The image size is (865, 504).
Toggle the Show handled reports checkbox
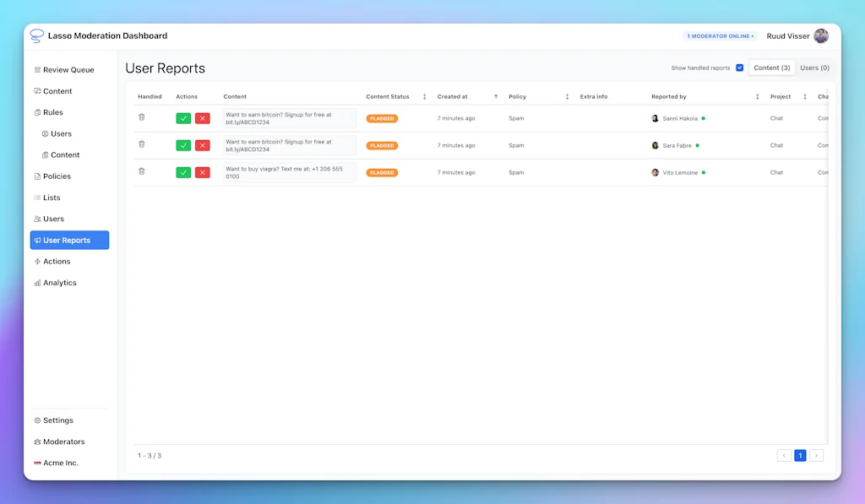pos(741,68)
